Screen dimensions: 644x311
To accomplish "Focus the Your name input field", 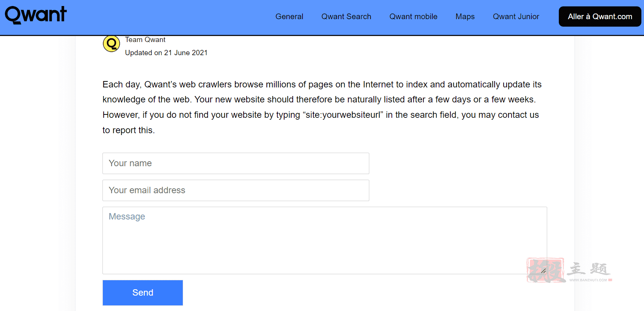I will [x=236, y=163].
